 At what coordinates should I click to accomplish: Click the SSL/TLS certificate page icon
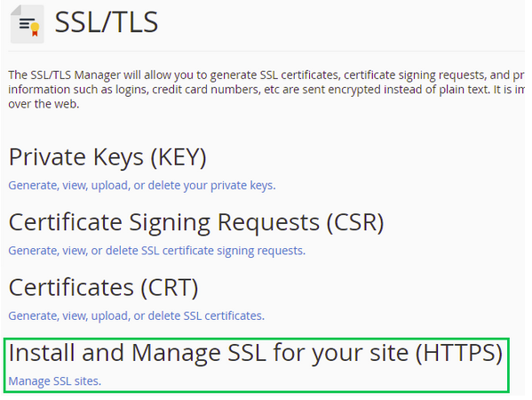point(28,24)
